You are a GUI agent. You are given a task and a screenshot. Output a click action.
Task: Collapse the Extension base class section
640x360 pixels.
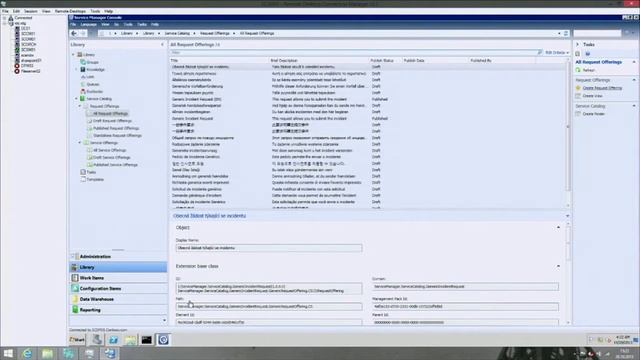point(558,266)
